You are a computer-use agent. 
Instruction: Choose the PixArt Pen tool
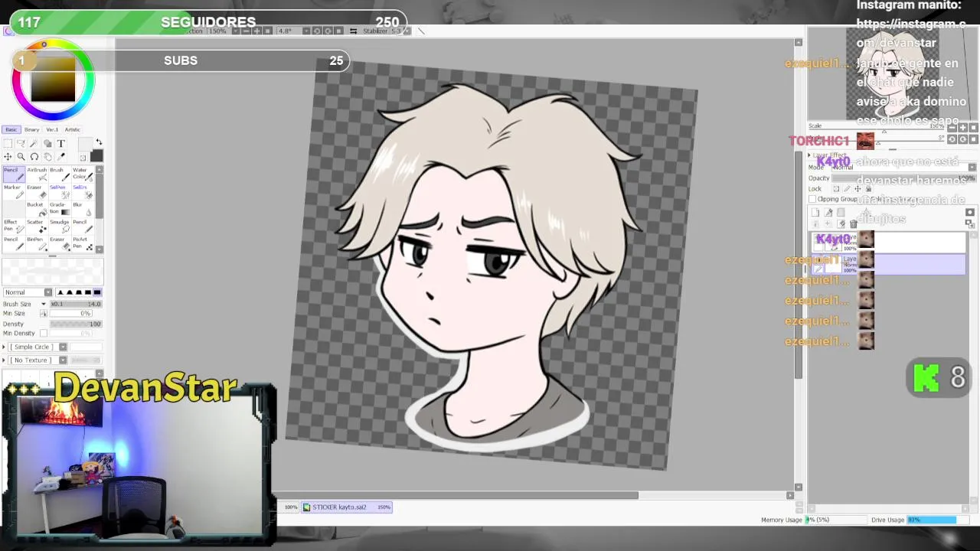pos(83,244)
